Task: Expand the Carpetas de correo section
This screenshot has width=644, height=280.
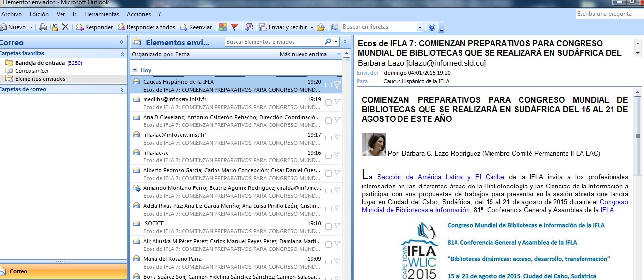Action: (122, 89)
